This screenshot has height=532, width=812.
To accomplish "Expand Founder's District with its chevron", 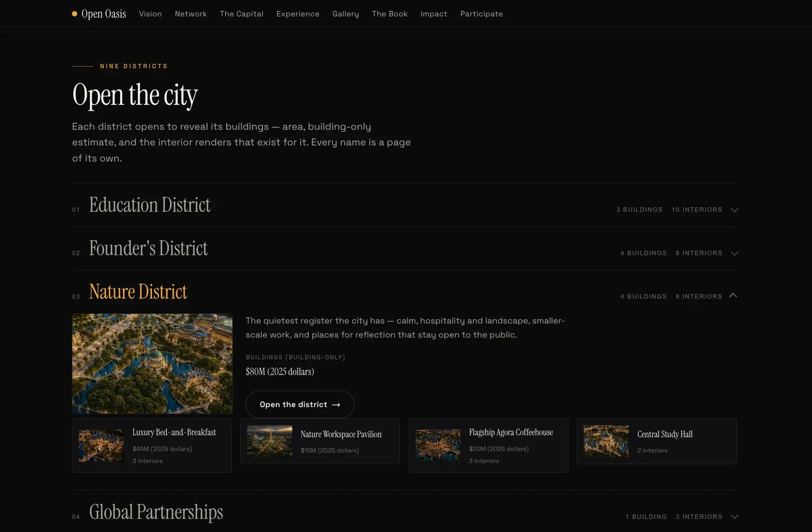I will (x=735, y=253).
